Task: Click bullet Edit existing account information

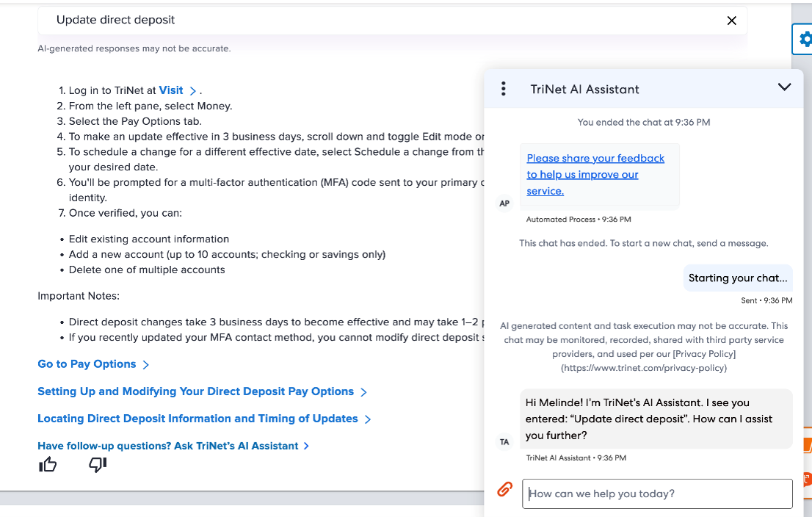Action: point(148,239)
